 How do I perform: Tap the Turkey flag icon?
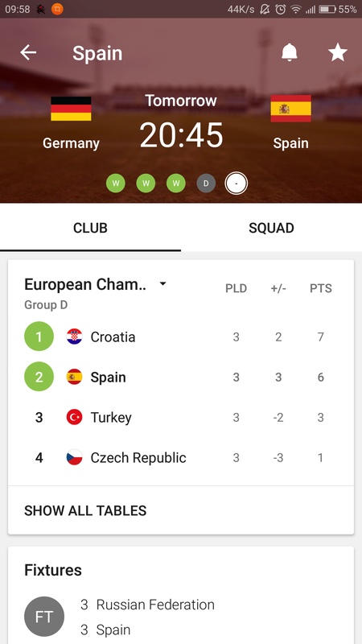tap(74, 417)
